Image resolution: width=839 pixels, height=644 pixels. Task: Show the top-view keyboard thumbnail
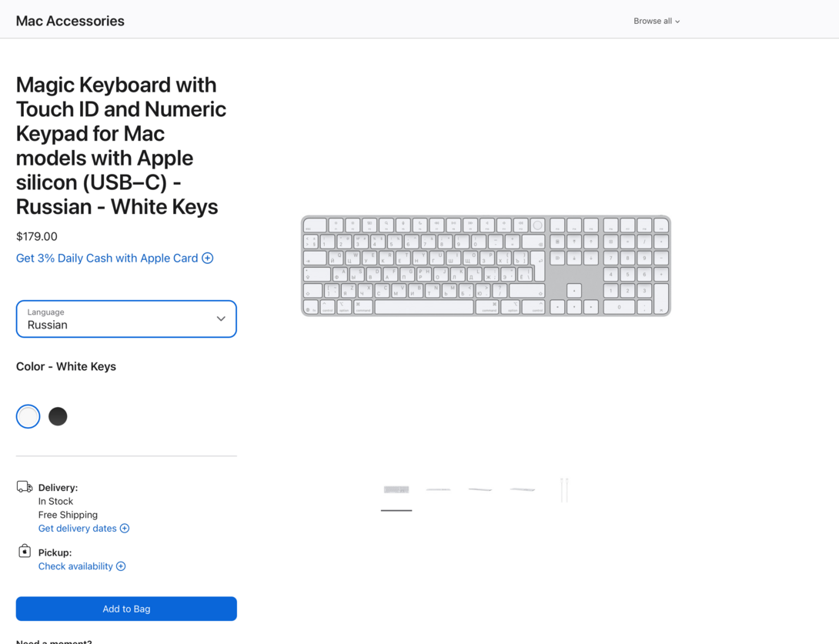click(396, 489)
